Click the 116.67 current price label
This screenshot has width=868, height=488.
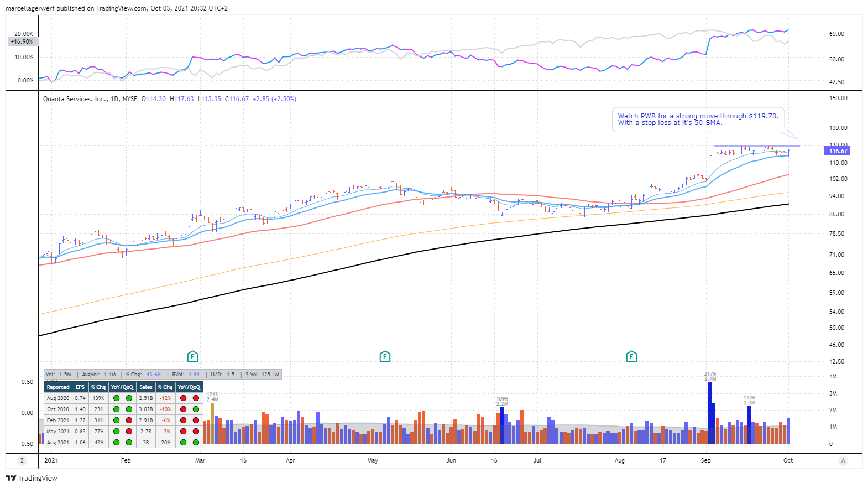838,151
